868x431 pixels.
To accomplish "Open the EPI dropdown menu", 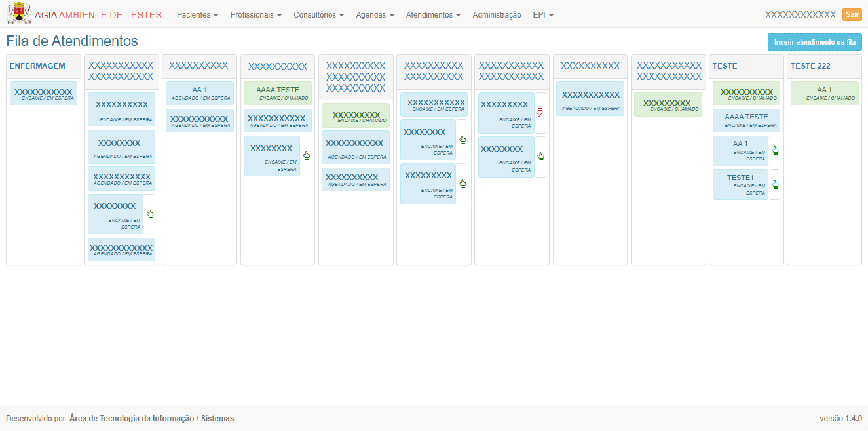I will click(543, 14).
